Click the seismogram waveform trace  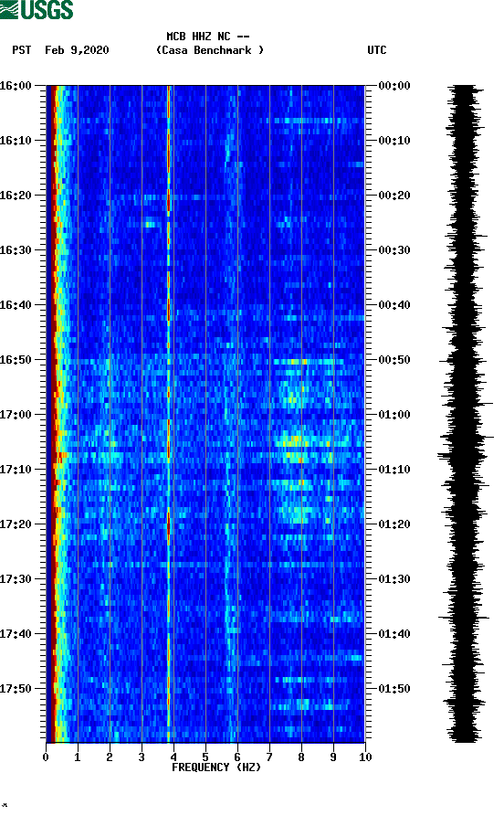pos(465,414)
